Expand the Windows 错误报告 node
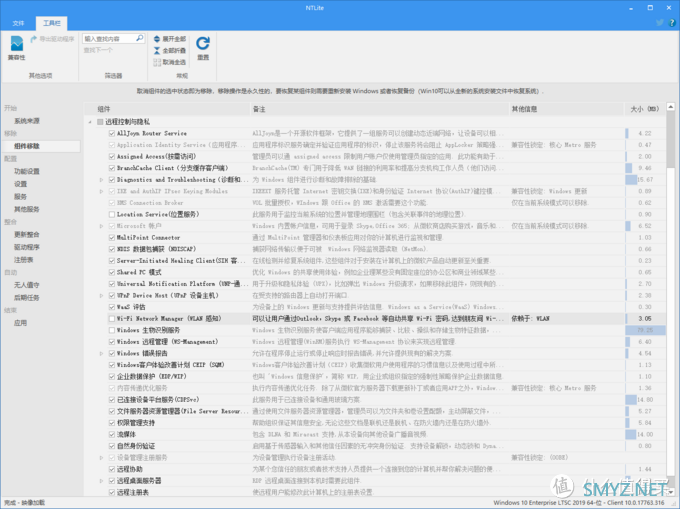The image size is (680, 509). click(101, 353)
